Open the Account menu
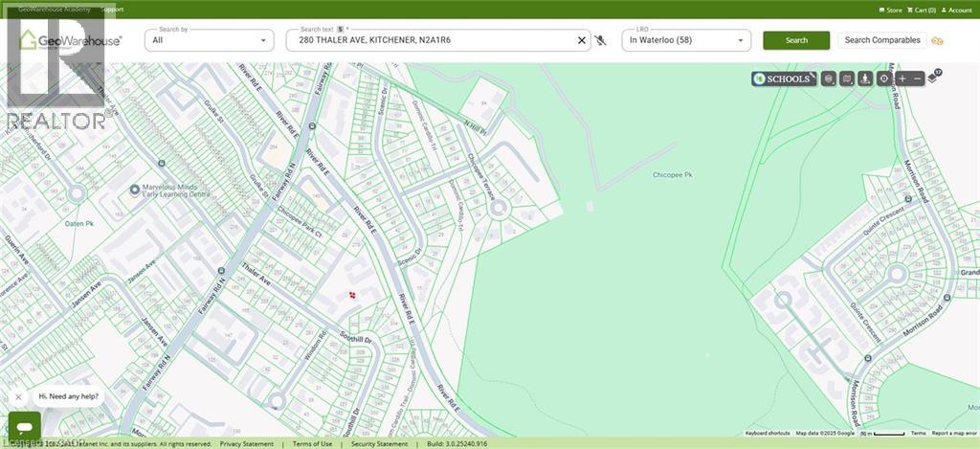980x449 pixels. tap(956, 10)
